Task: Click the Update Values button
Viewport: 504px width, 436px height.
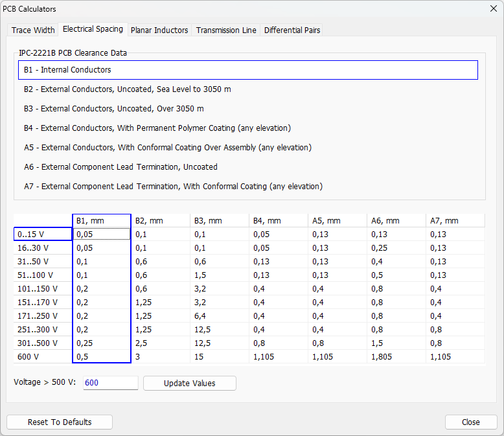Action: pyautogui.click(x=190, y=384)
